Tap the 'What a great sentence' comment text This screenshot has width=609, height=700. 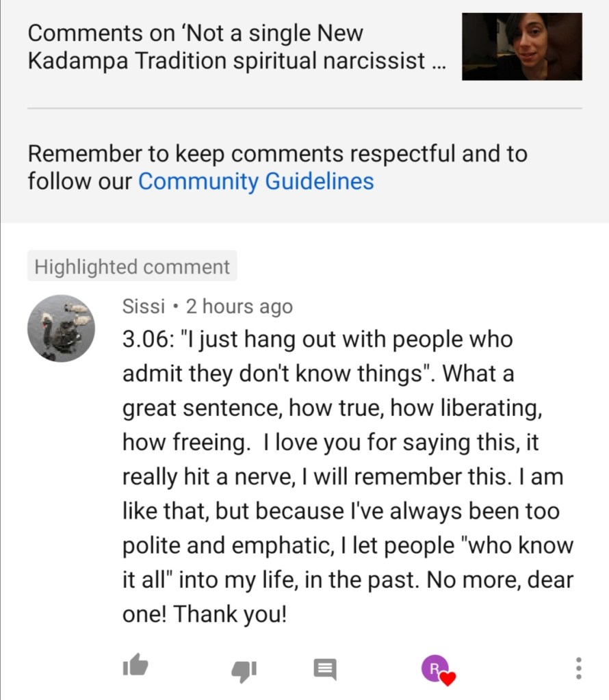pos(479,374)
